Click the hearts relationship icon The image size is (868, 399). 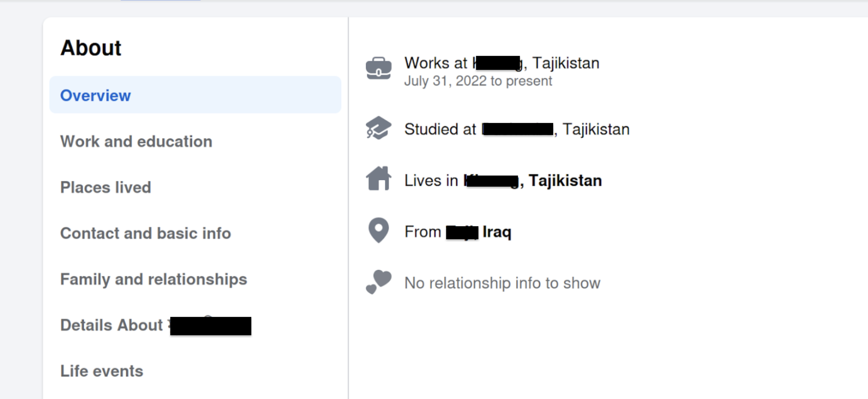click(379, 282)
